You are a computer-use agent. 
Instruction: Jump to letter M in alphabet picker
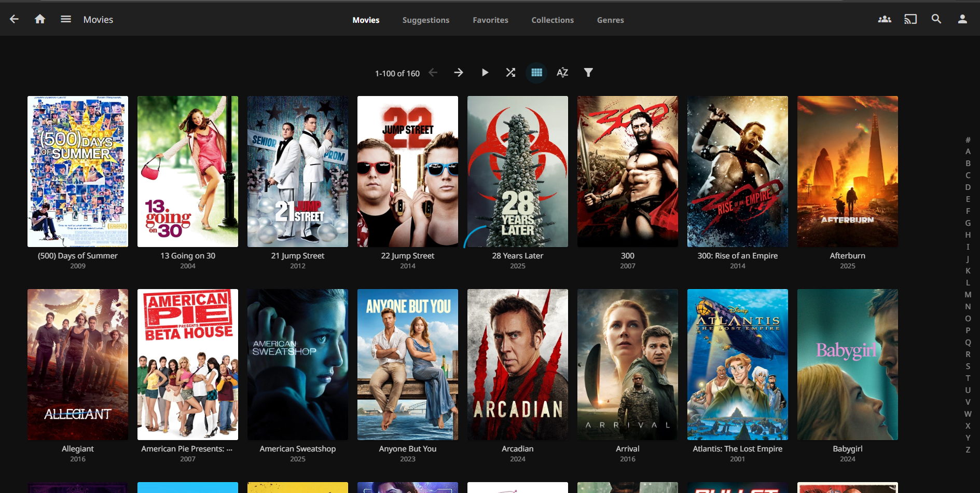click(x=968, y=295)
